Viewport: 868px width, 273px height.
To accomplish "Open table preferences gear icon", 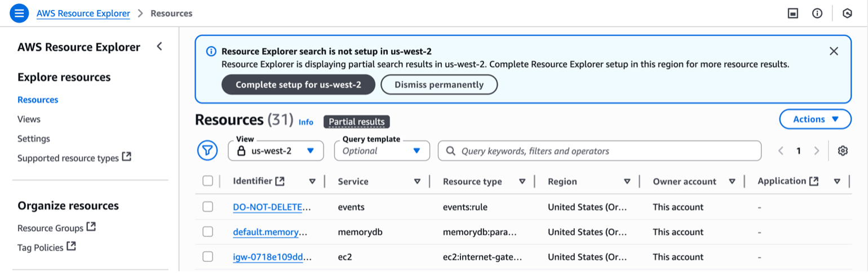I will tap(843, 150).
